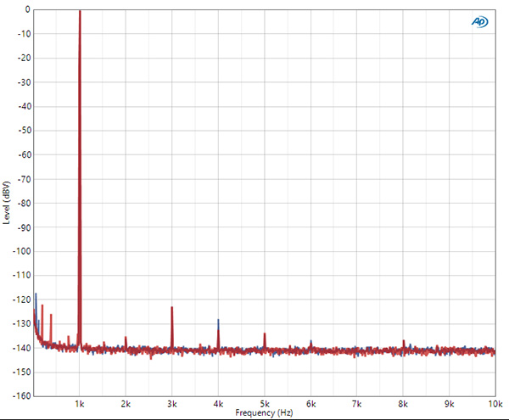Click the 8k harmonic spike
The height and width of the screenshot is (420, 509).
pos(404,341)
